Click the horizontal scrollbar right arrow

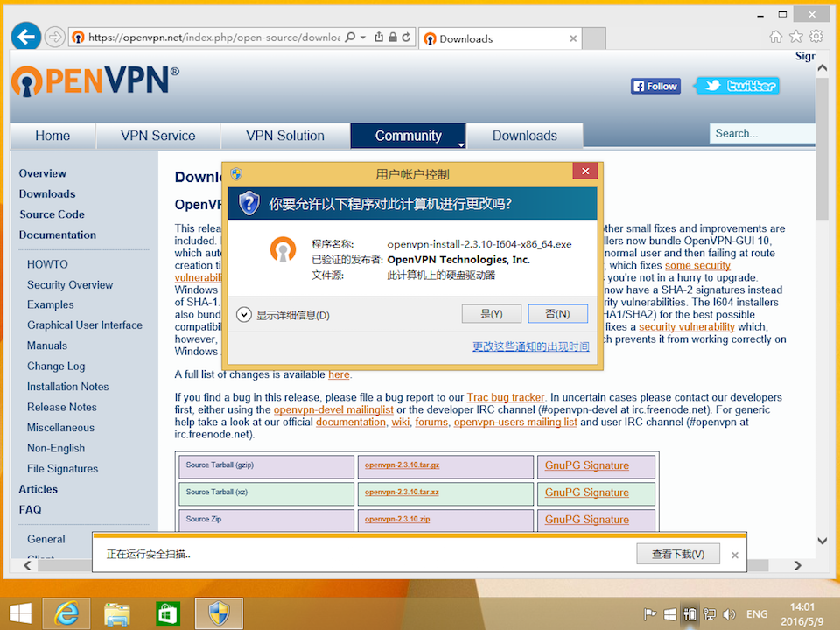click(x=798, y=566)
